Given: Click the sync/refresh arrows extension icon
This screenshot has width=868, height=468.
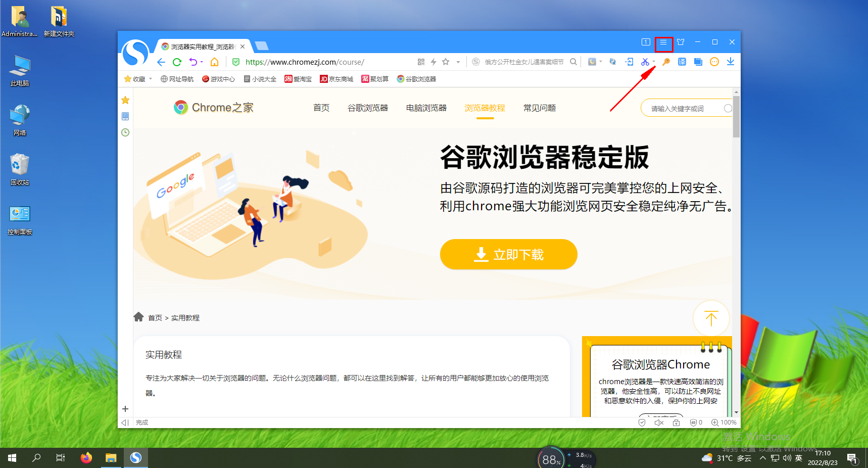Looking at the screenshot, I should point(613,62).
